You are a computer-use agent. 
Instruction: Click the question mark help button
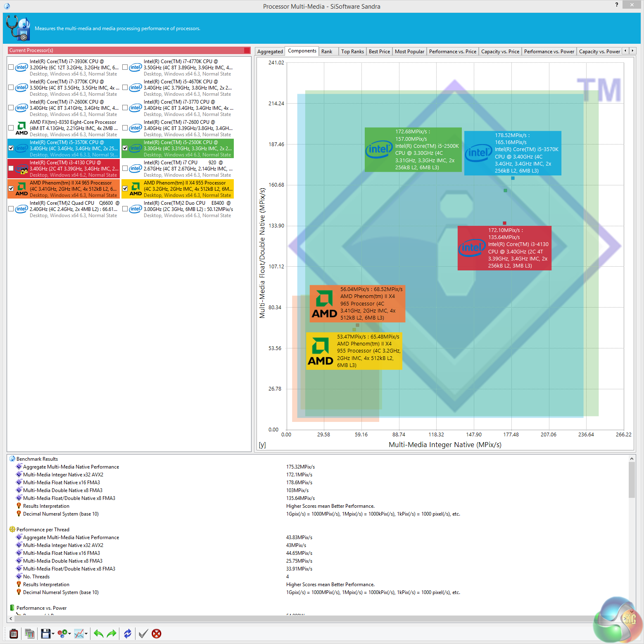[x=617, y=5]
